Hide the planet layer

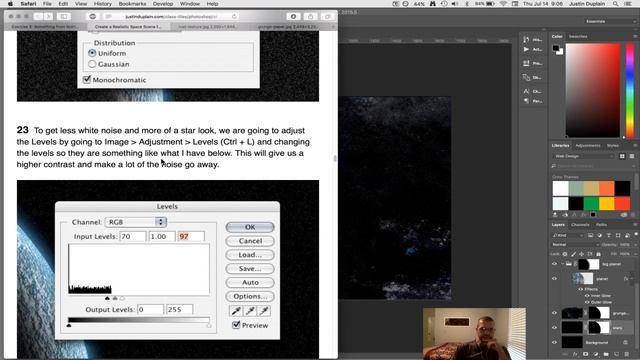tap(554, 279)
